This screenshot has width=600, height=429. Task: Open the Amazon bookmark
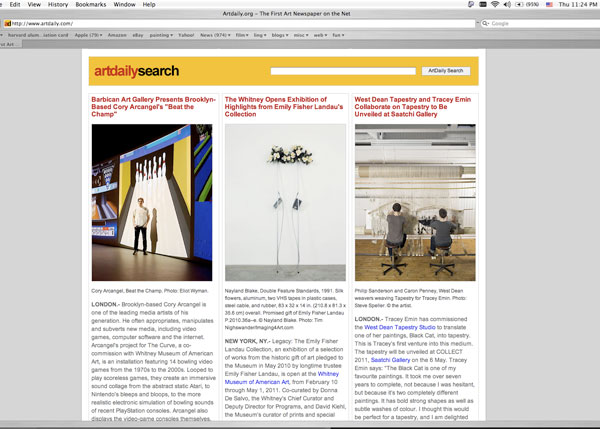[x=117, y=35]
